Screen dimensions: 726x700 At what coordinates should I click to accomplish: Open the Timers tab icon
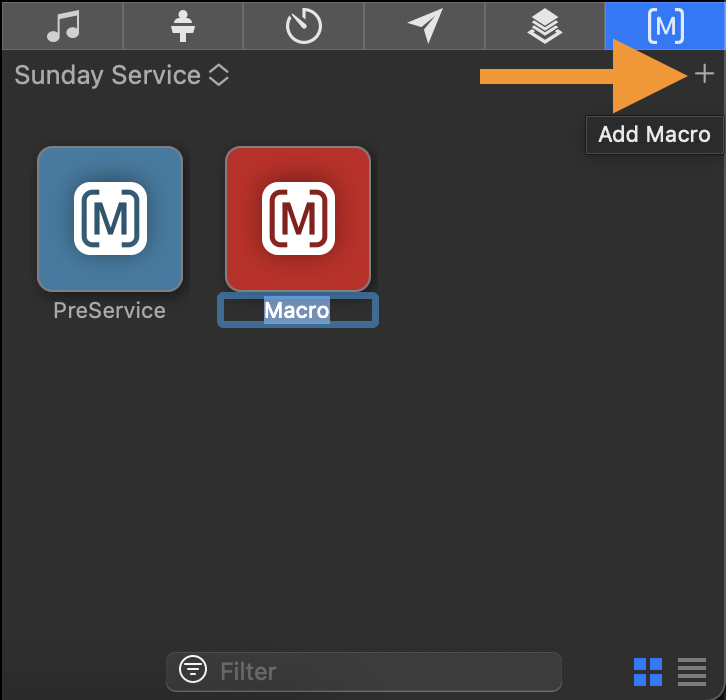click(304, 26)
